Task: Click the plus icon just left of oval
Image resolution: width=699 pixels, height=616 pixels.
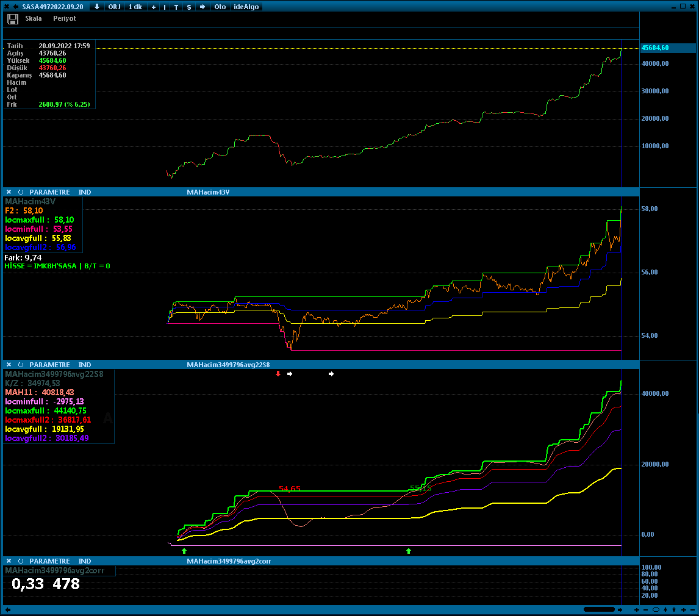Action: pyautogui.click(x=637, y=610)
